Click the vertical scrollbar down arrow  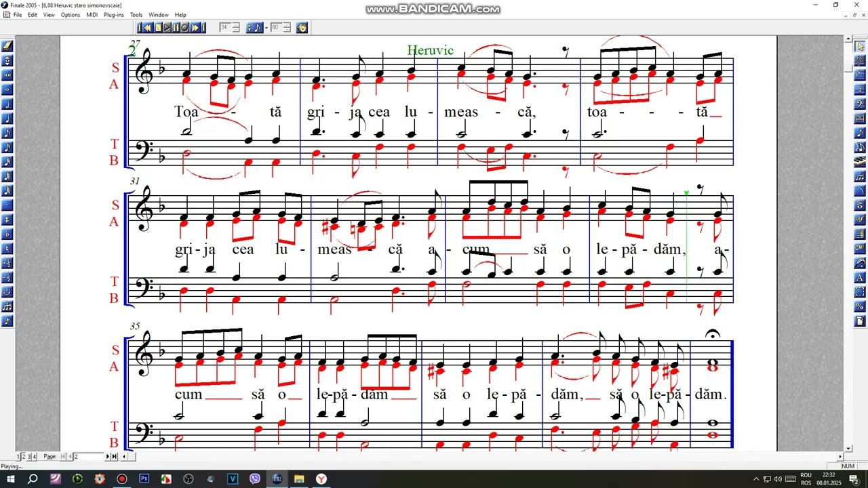click(x=848, y=448)
